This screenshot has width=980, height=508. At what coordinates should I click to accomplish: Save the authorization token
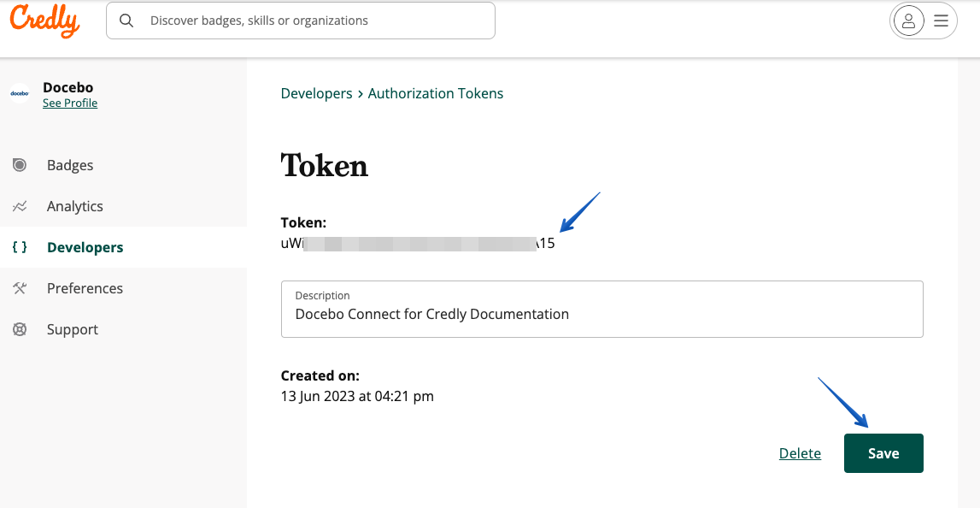883,453
